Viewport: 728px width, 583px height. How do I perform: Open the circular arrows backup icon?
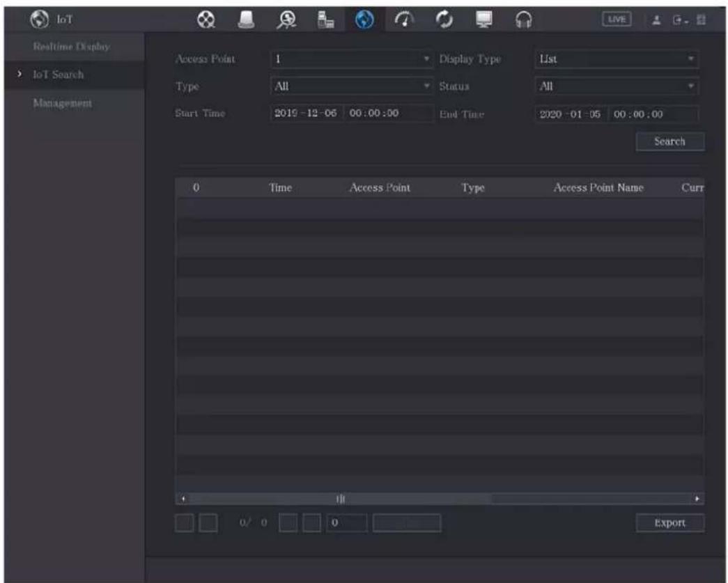(x=444, y=20)
